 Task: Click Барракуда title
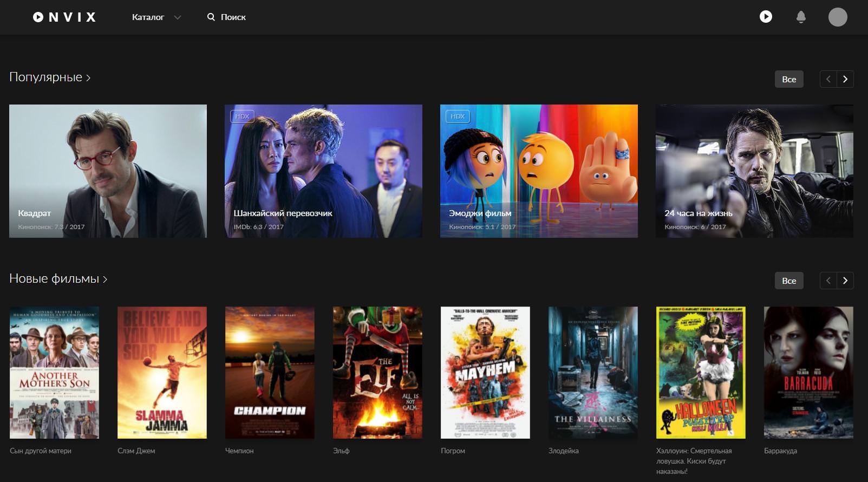[780, 451]
